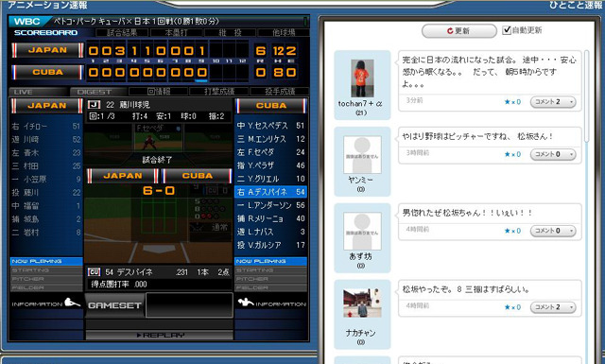This screenshot has width=605, height=364.
Task: Click the REPLAY button
Action: coord(160,335)
